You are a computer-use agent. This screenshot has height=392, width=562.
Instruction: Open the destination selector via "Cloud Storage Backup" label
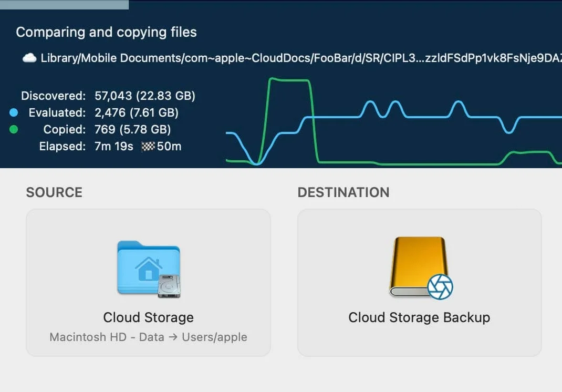tap(419, 317)
